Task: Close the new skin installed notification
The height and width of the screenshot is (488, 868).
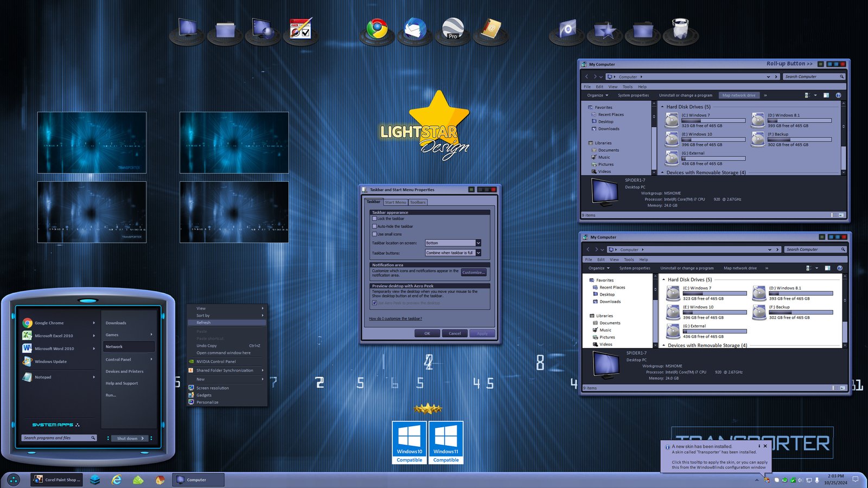Action: (x=765, y=446)
